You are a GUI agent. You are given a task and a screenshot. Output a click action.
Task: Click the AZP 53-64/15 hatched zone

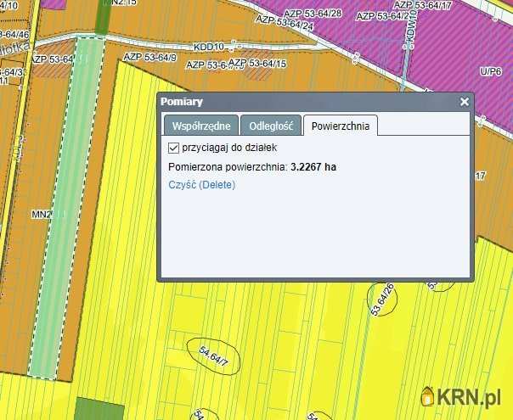pos(257,65)
